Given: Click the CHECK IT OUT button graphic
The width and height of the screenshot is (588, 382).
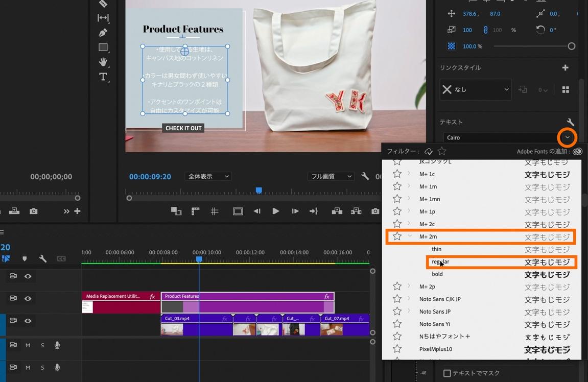Looking at the screenshot, I should click(183, 128).
